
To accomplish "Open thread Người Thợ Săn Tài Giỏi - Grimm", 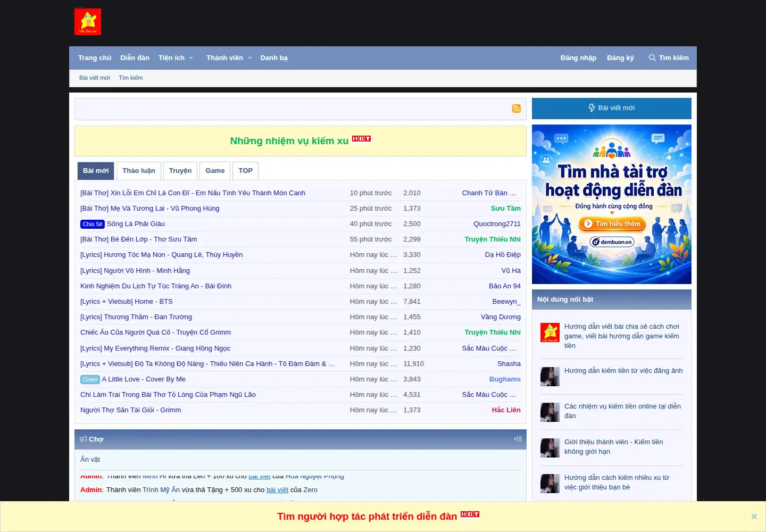I will click(131, 410).
